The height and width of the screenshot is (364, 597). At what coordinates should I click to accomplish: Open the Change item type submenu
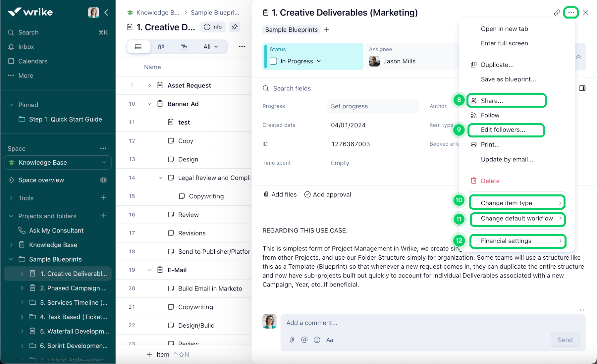[x=517, y=203]
